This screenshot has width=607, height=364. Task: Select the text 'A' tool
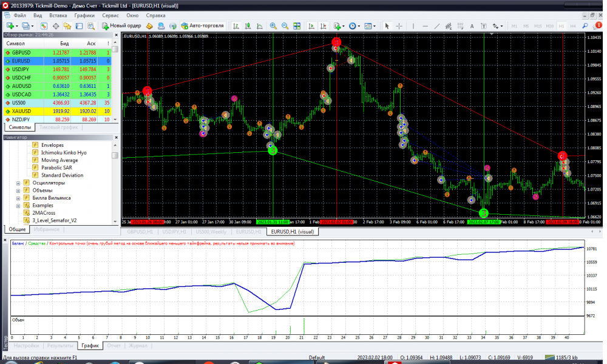(x=472, y=26)
